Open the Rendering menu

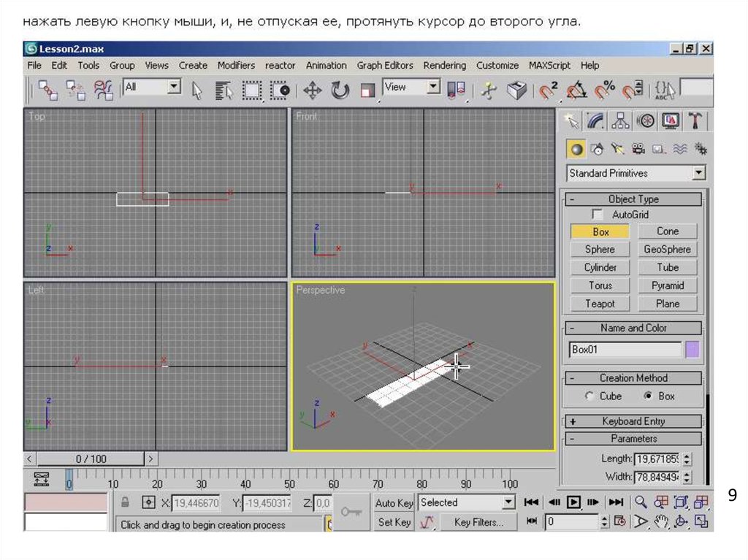444,65
